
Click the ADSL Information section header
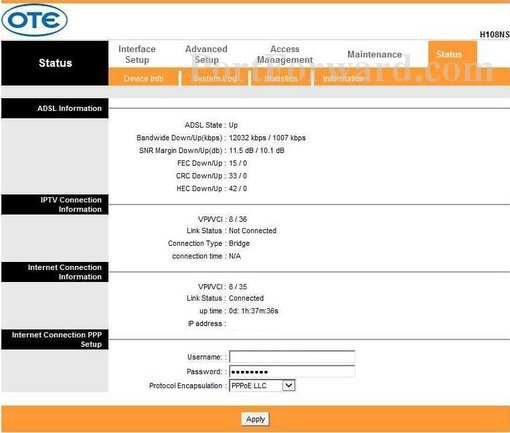(55, 108)
